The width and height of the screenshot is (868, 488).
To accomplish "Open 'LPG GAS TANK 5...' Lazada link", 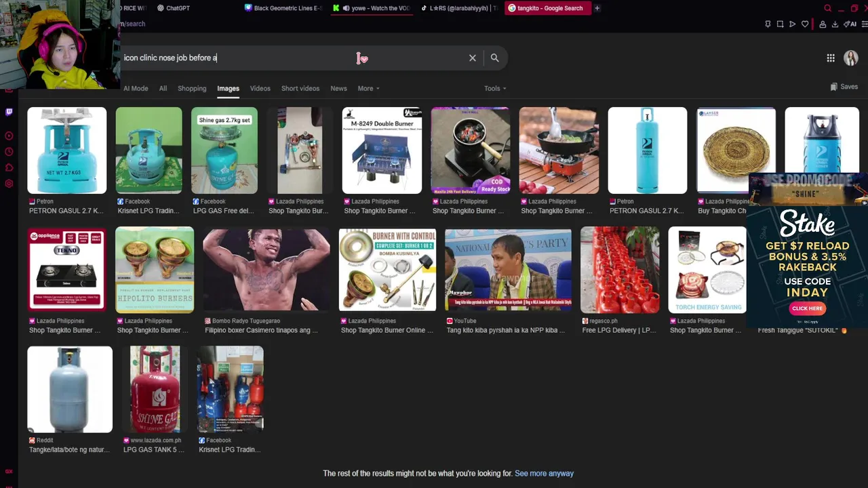I will 153,449.
